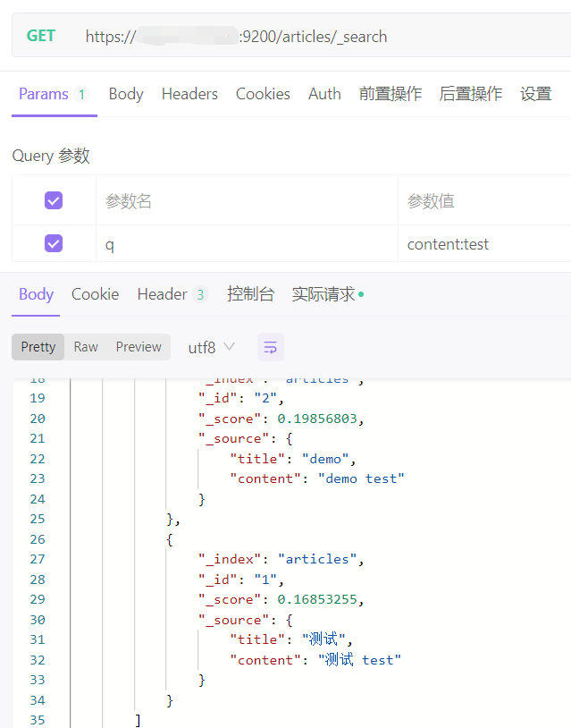Click the request URL input field
The width and height of the screenshot is (571, 728).
click(x=322, y=37)
